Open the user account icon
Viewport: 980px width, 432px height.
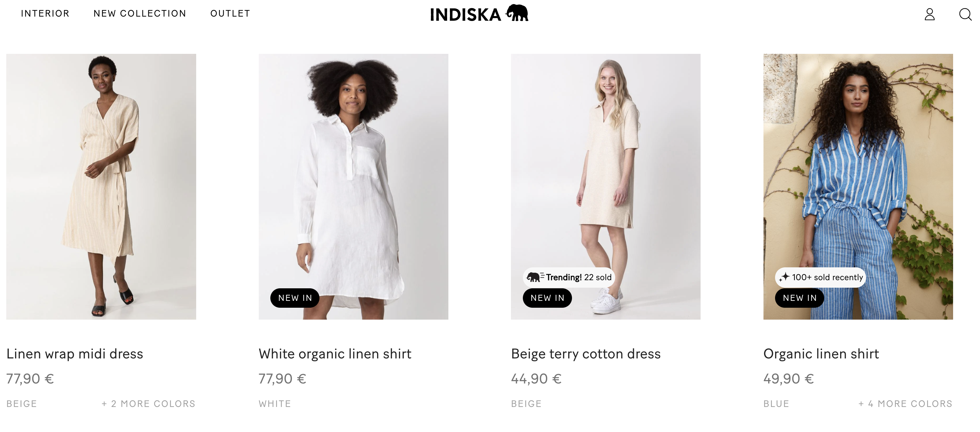pos(929,14)
